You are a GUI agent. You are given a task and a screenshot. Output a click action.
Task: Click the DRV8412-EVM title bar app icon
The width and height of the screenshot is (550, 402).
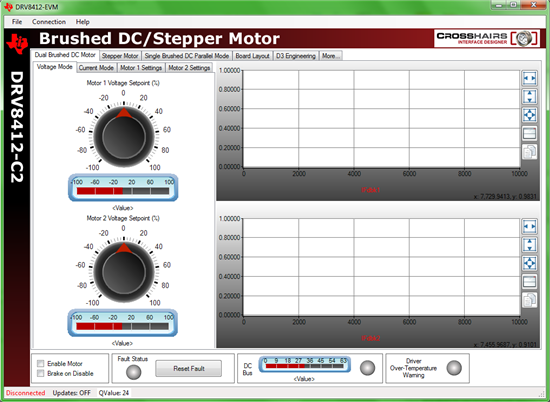pos(8,7)
